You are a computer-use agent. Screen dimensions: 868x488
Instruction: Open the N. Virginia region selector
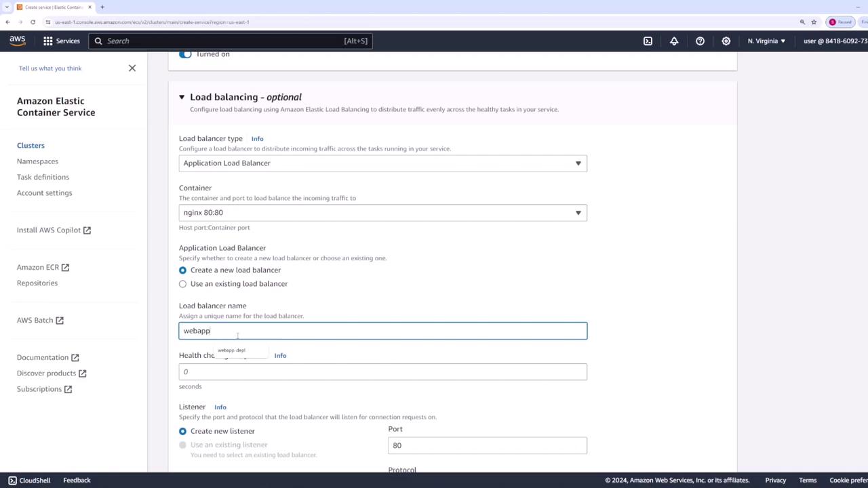[766, 41]
